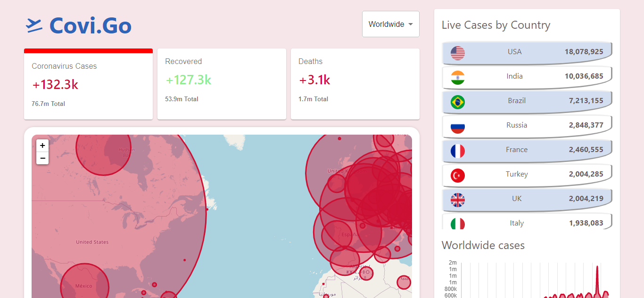
Task: Click the Turkey flag icon
Action: click(458, 176)
